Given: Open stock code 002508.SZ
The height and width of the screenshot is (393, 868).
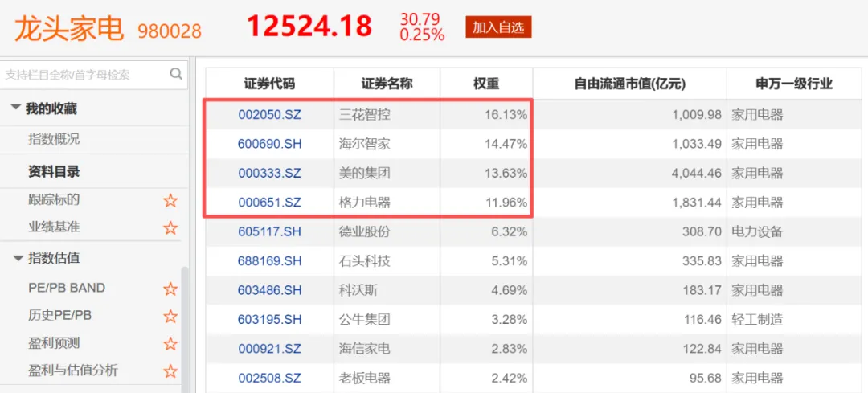Looking at the screenshot, I should pyautogui.click(x=269, y=378).
